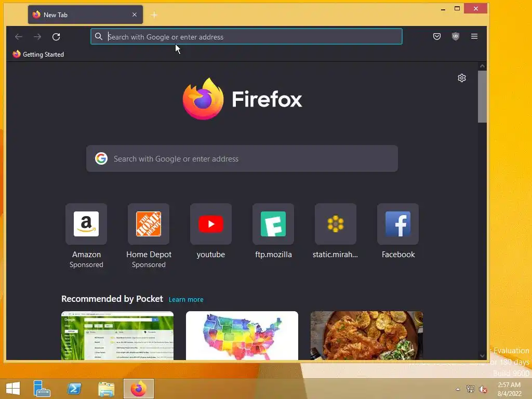This screenshot has height=399, width=532.
Task: Open the muted volume tray icon
Action: pyautogui.click(x=483, y=389)
